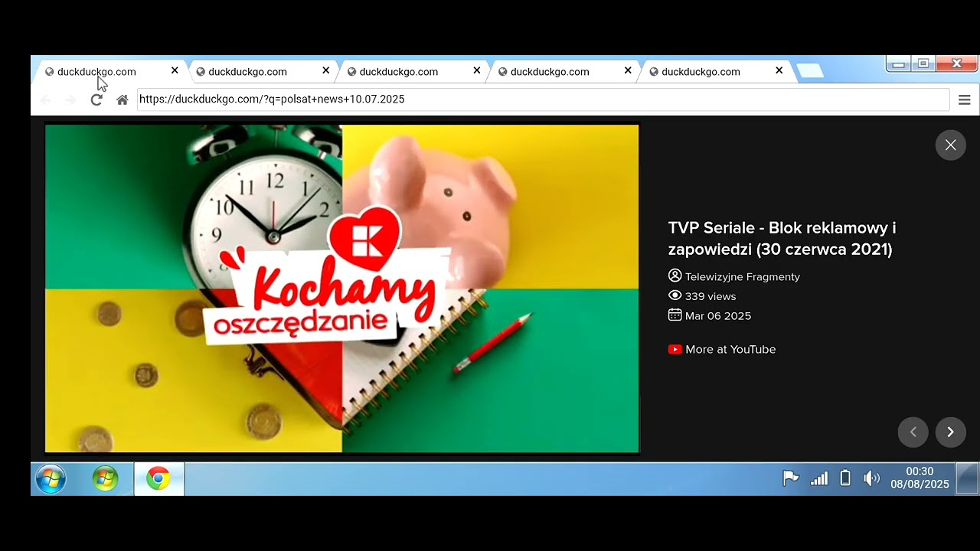980x551 pixels.
Task: Close the video detail overlay
Action: (x=950, y=145)
